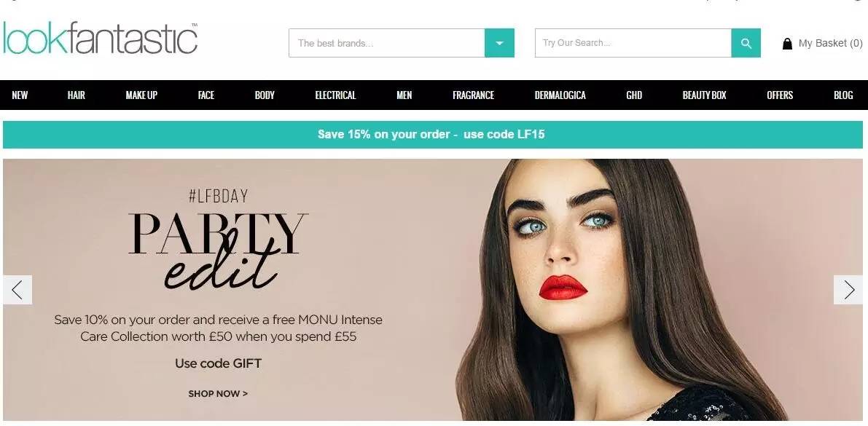868x426 pixels.
Task: Open the HAIR menu
Action: tap(77, 95)
